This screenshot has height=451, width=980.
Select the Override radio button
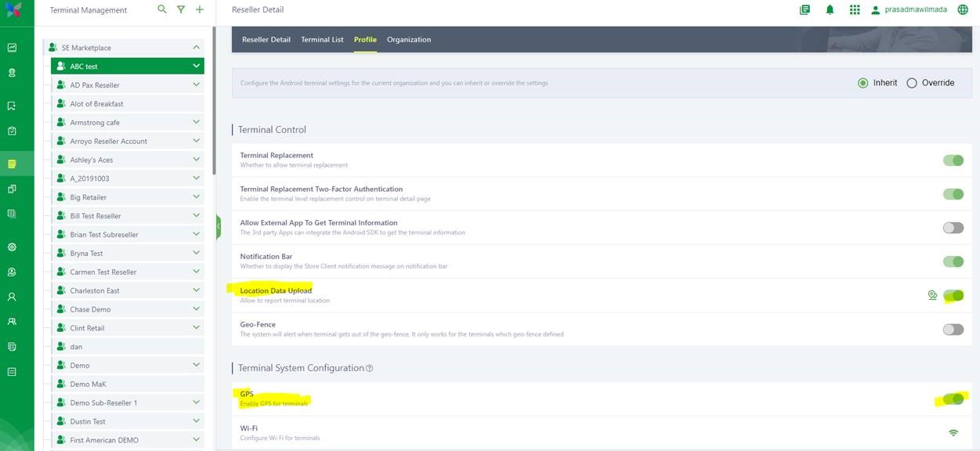coord(912,83)
